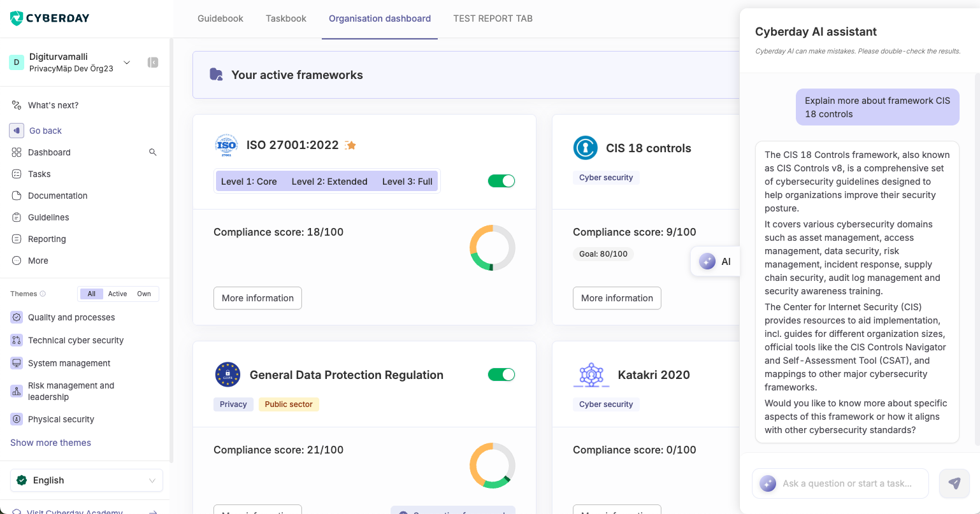Switch to the Taskbook tab
The width and height of the screenshot is (980, 514).
coord(286,18)
